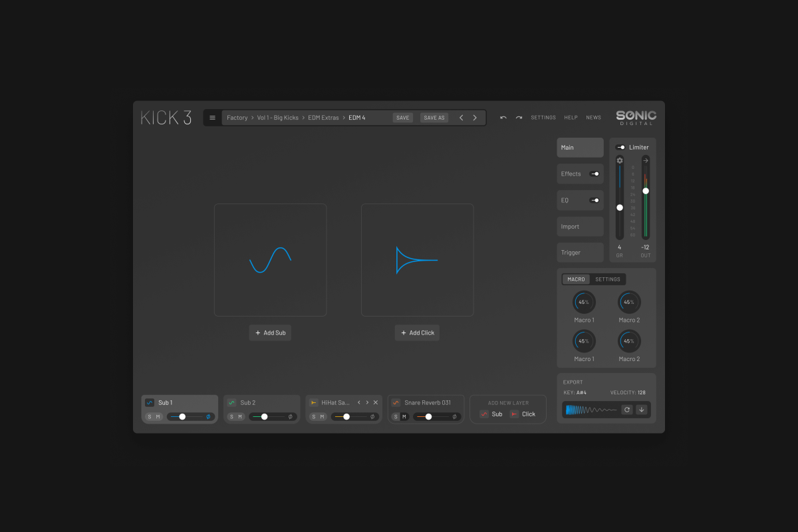This screenshot has height=532, width=798.
Task: Click the redo arrow icon
Action: click(x=519, y=118)
